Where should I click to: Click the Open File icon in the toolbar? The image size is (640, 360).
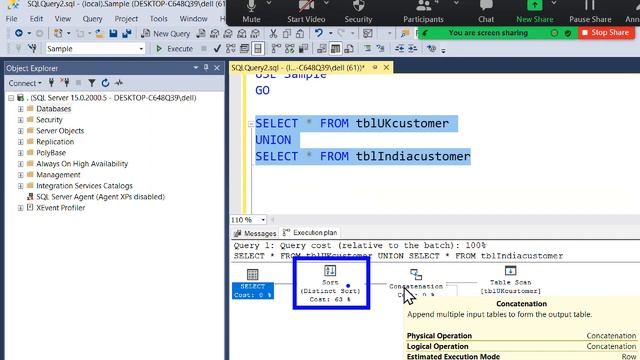99,33
